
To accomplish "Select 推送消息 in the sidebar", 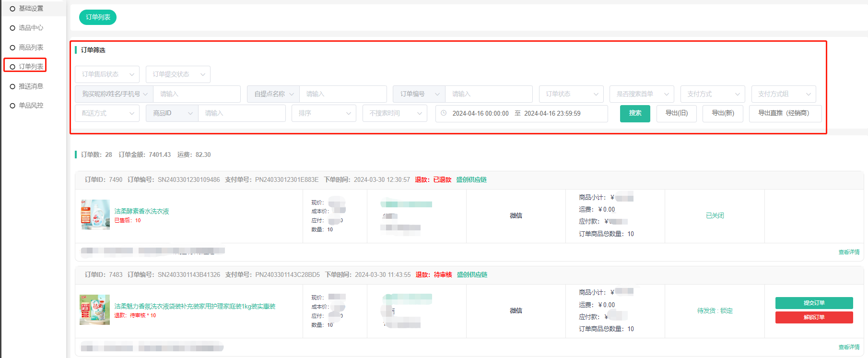I will pyautogui.click(x=31, y=86).
